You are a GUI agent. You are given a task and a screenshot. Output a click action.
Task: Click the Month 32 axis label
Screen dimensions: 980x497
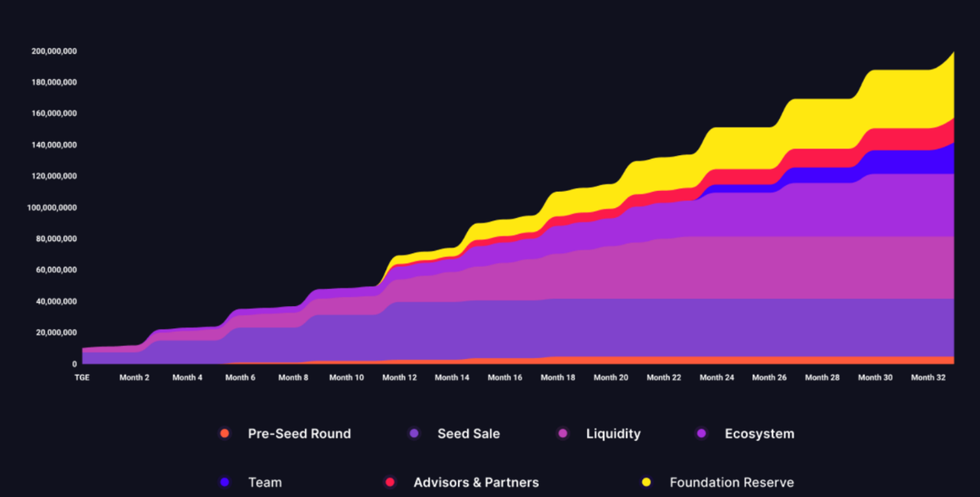(x=929, y=377)
